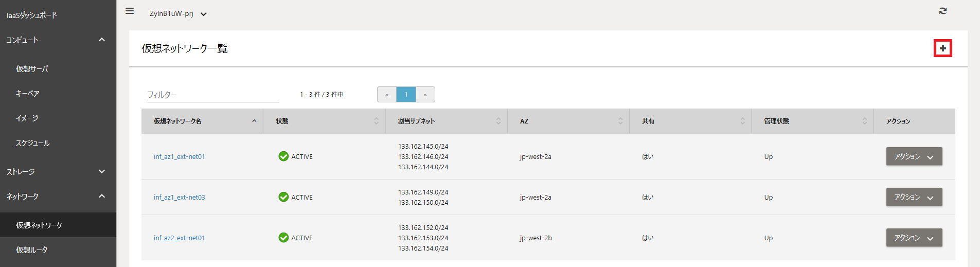Click green ACTIVE status icon for inf_az2_ext-net01
Screen dimensions: 980x267
point(283,238)
